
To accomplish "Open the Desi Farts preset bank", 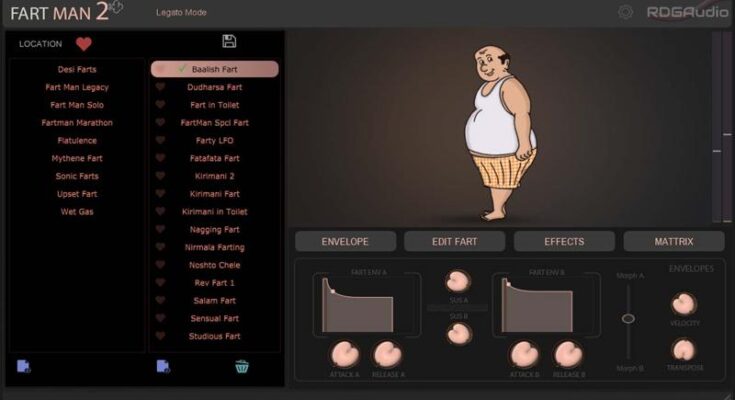I will pos(77,69).
